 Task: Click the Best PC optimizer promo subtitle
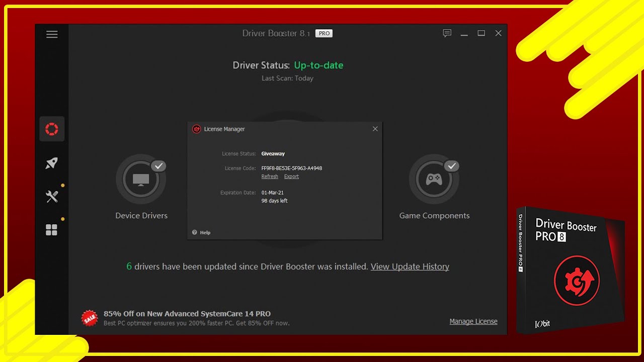[x=197, y=323]
